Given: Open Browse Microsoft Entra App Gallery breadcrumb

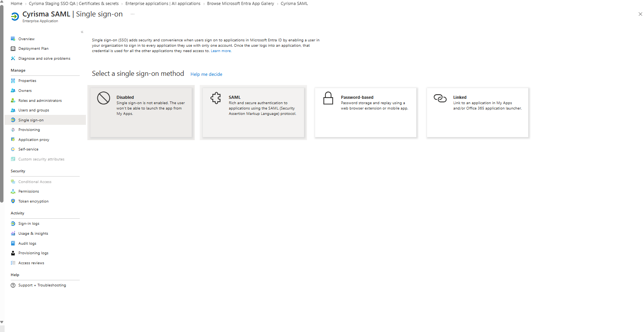Looking at the screenshot, I should point(240,3).
